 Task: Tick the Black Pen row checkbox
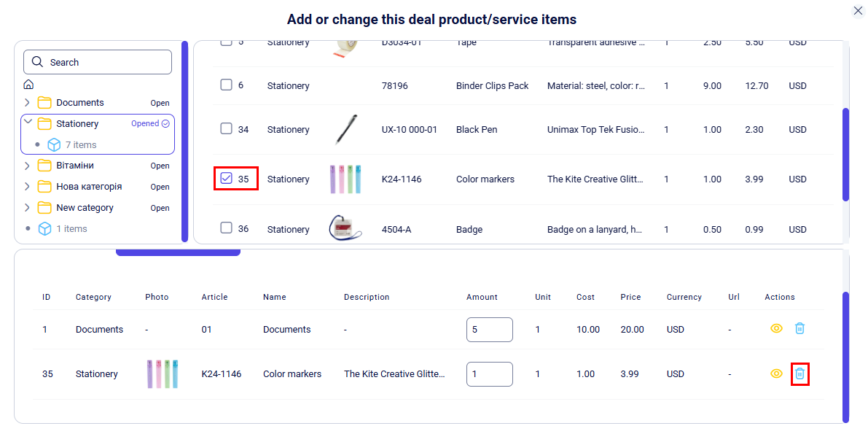tap(227, 129)
